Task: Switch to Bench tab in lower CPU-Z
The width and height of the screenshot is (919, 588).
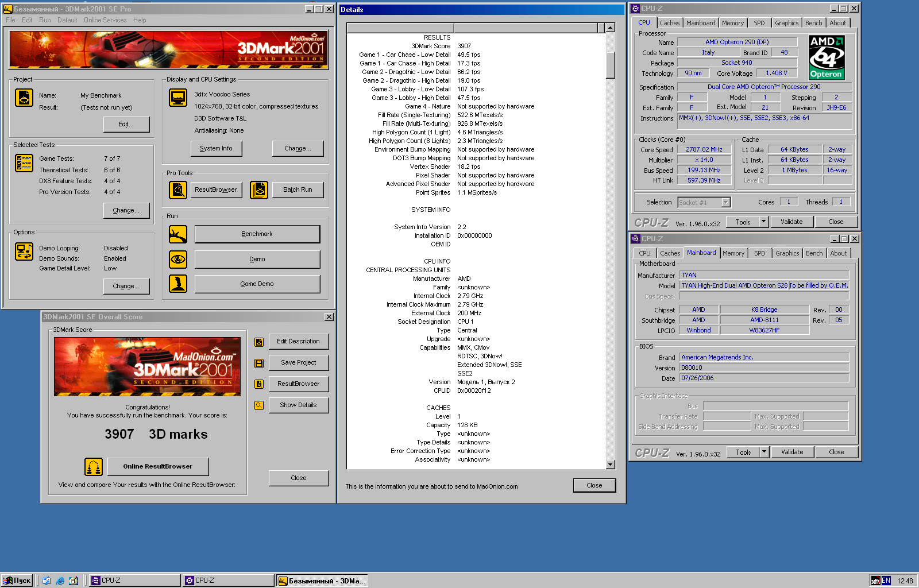Action: pos(814,253)
